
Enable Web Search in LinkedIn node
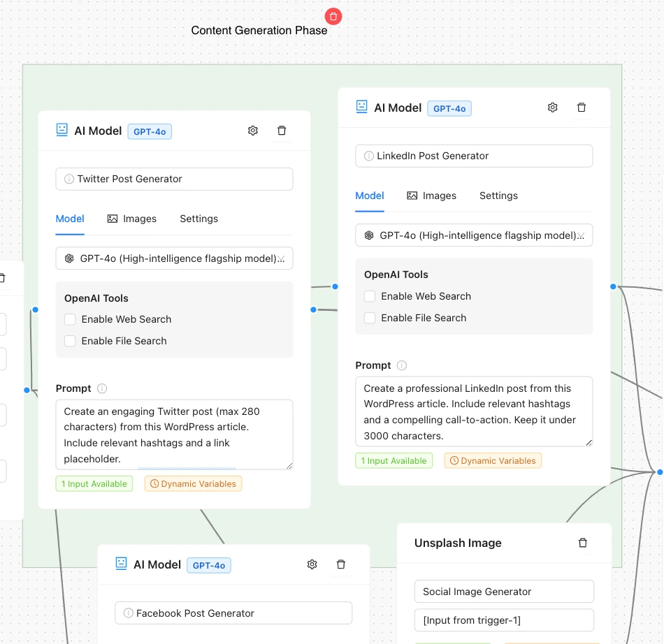370,296
